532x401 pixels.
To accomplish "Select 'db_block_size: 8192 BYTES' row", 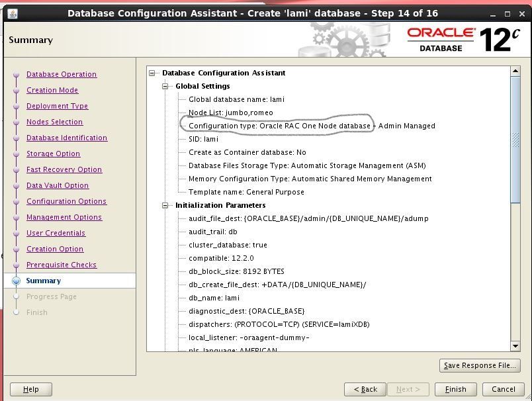I will [x=236, y=271].
